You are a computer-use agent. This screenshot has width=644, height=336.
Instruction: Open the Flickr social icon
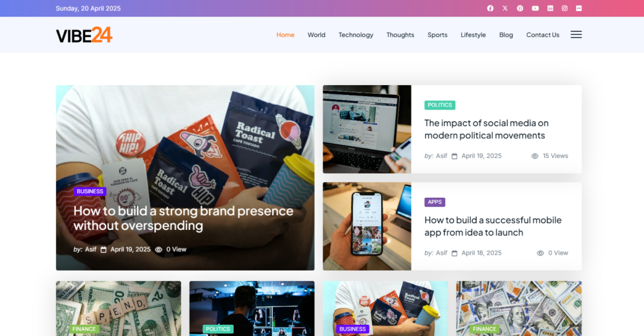(579, 8)
